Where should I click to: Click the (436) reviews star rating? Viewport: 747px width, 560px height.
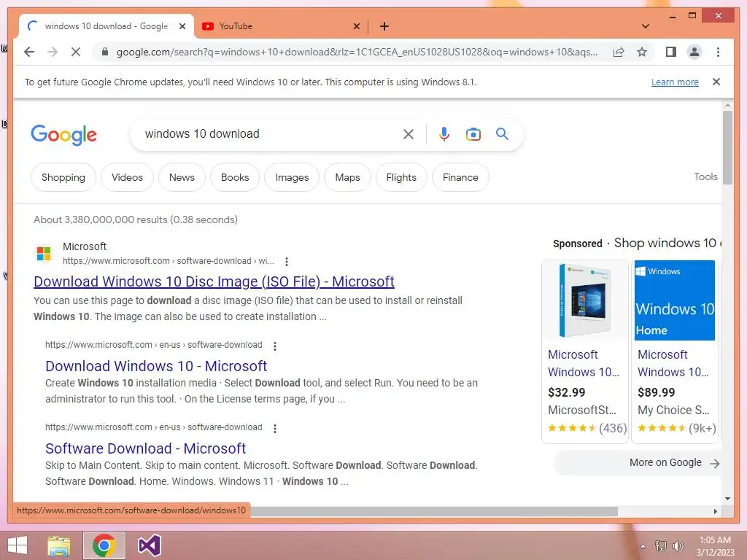click(587, 428)
